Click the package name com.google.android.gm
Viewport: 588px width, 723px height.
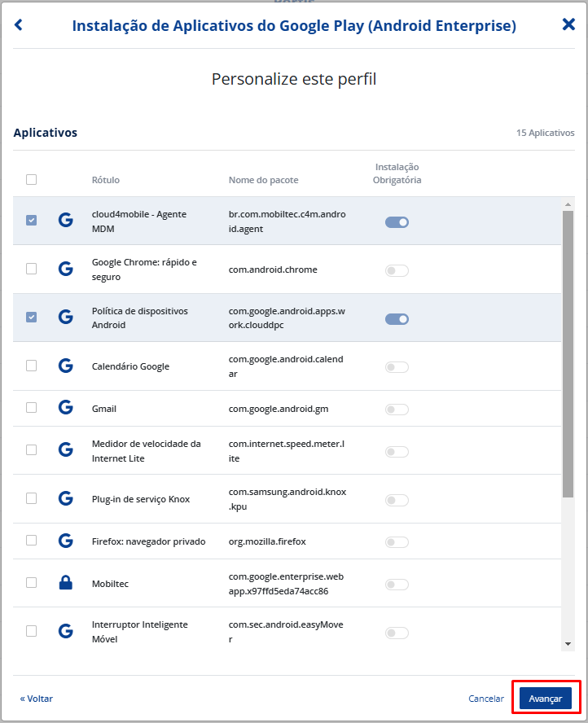(x=279, y=409)
